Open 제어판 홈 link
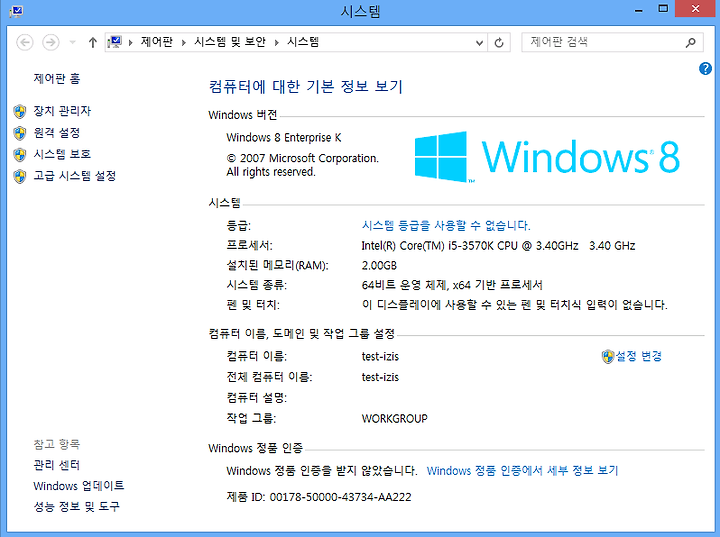The width and height of the screenshot is (720, 537). tap(57, 79)
